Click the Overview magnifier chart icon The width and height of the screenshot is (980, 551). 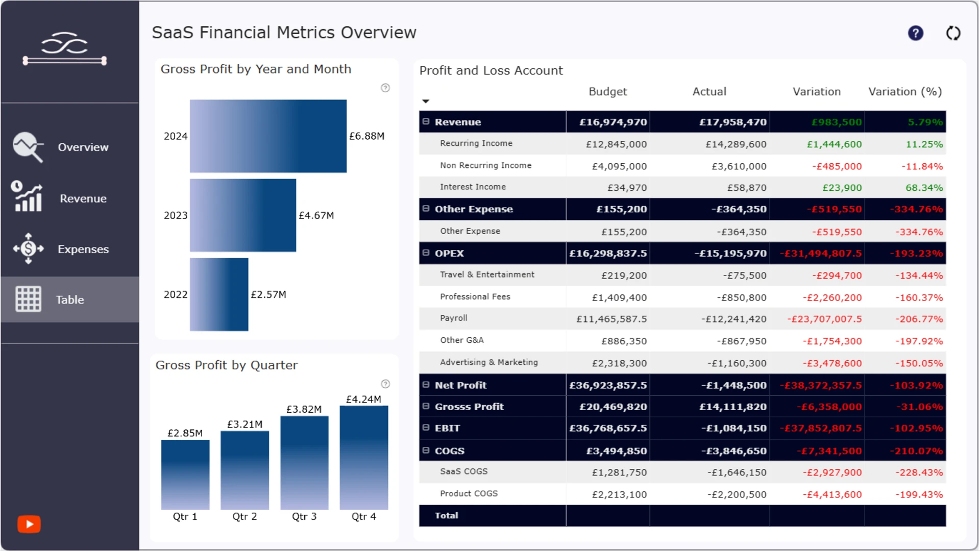pos(28,147)
